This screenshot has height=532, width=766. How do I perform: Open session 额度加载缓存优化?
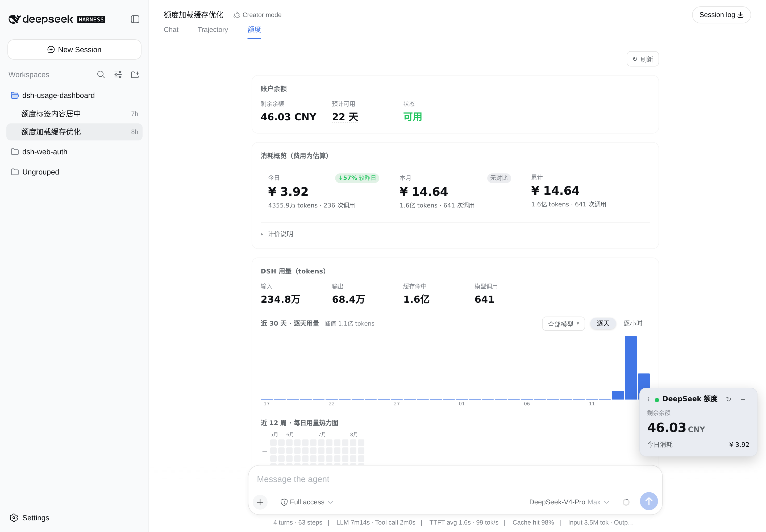[74, 132]
